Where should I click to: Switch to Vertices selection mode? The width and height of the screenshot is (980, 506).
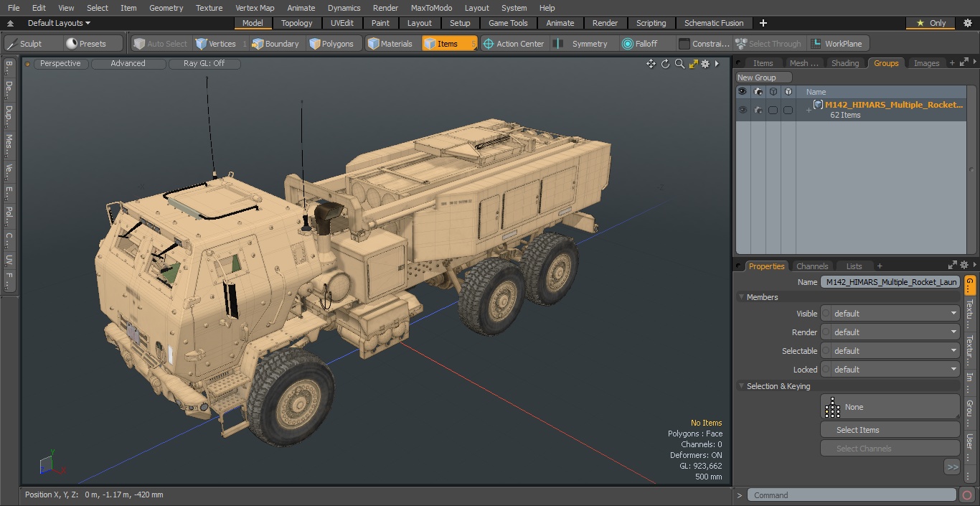tap(222, 44)
